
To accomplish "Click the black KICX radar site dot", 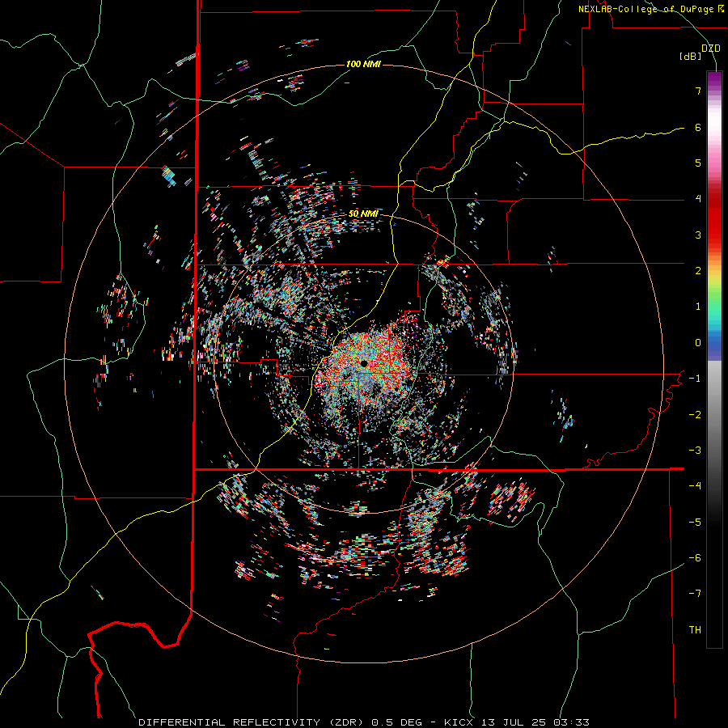I will point(364,363).
